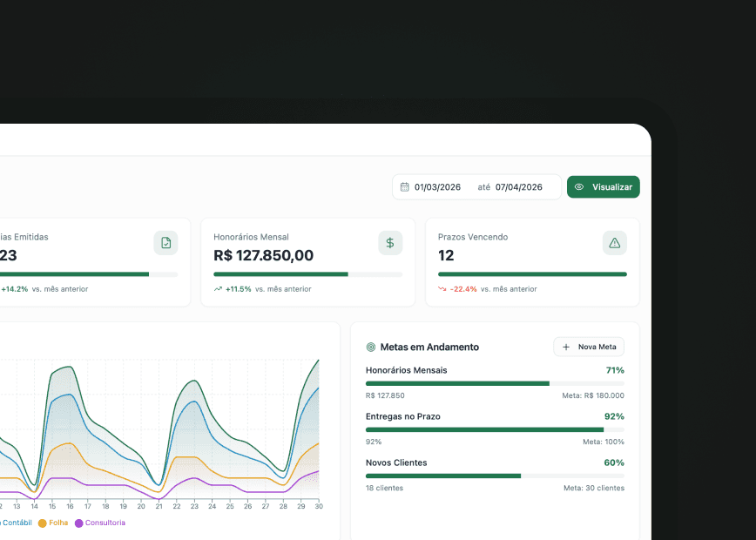Click the target icon beside Metas em Andamento
This screenshot has width=756, height=540.
pos(371,347)
